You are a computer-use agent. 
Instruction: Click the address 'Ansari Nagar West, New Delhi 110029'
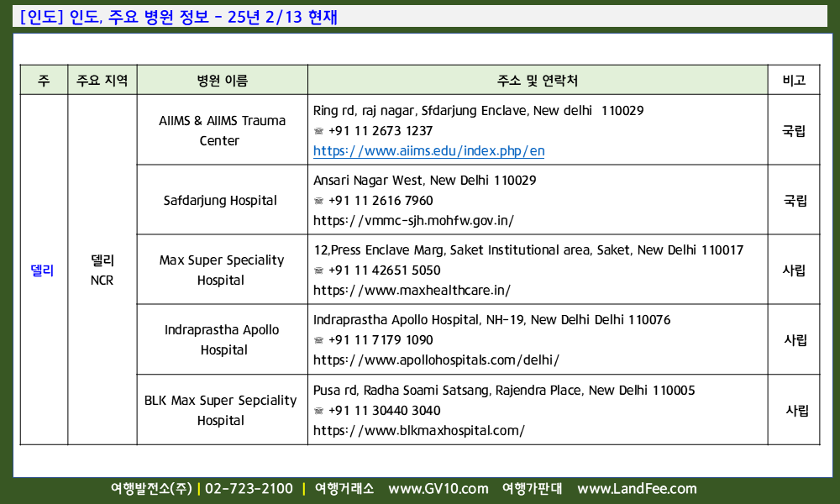point(424,181)
